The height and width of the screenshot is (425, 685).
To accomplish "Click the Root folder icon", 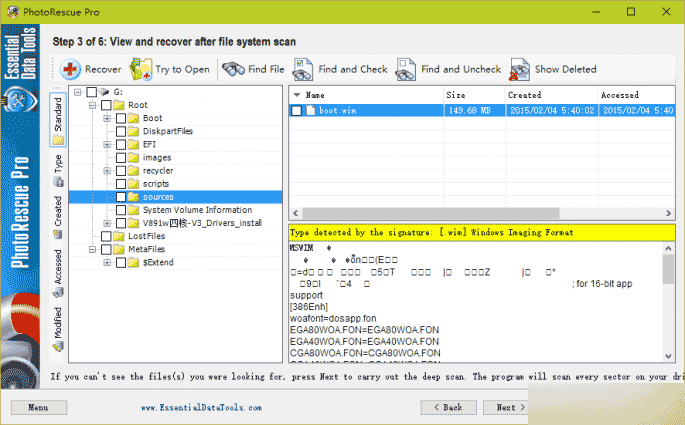I will pos(119,105).
